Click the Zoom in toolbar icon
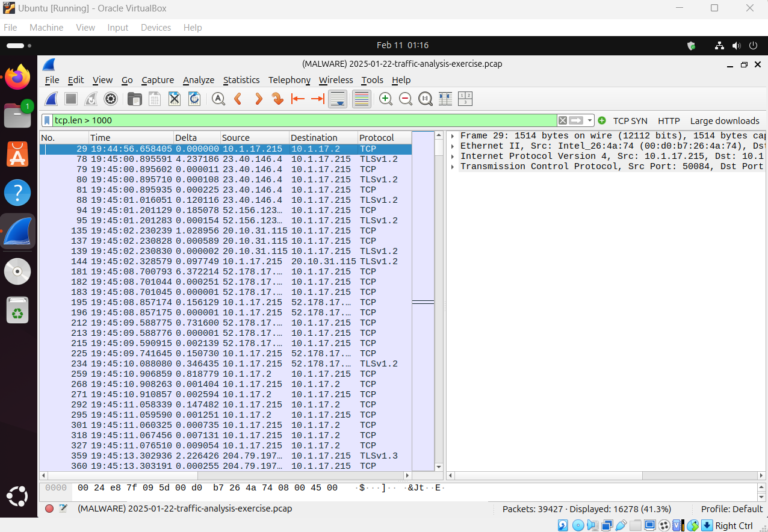 (x=386, y=99)
